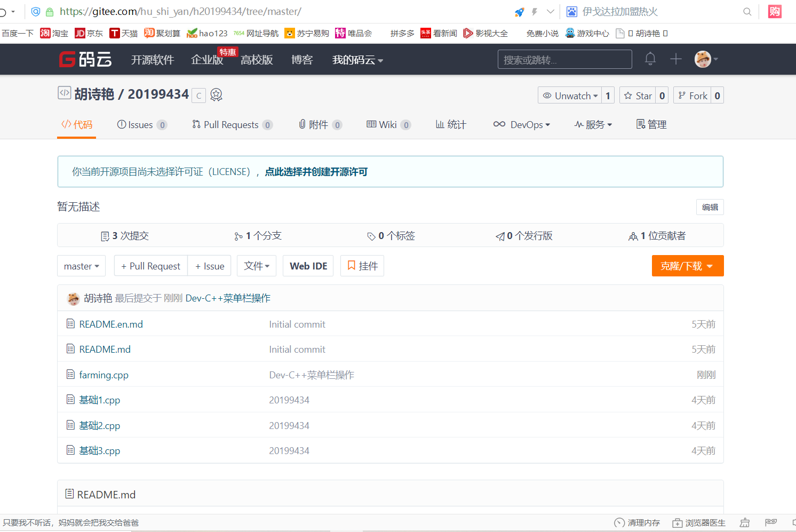Viewport: 796px width, 532px height.
Task: Open the notifications bell
Action: tap(650, 59)
